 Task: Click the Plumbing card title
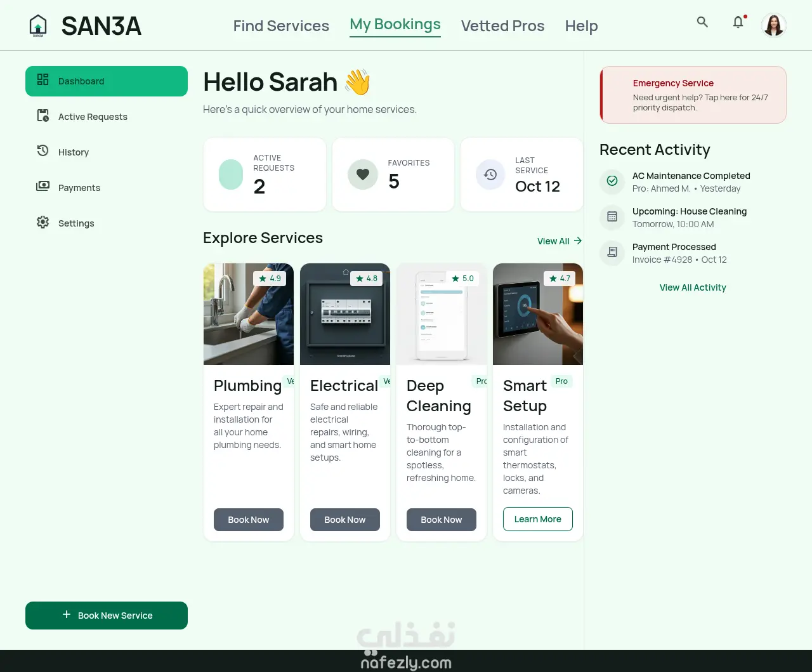(x=247, y=386)
